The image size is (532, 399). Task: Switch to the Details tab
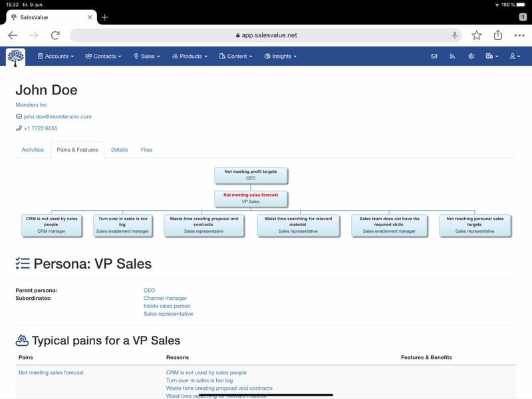click(119, 150)
